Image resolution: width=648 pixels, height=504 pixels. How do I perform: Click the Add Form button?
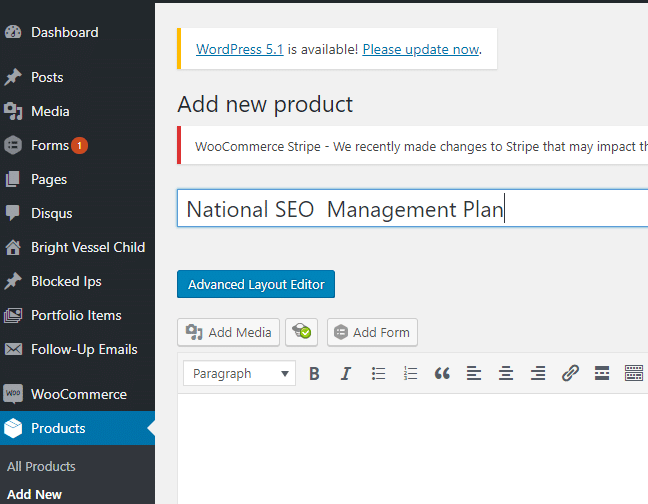pyautogui.click(x=372, y=332)
